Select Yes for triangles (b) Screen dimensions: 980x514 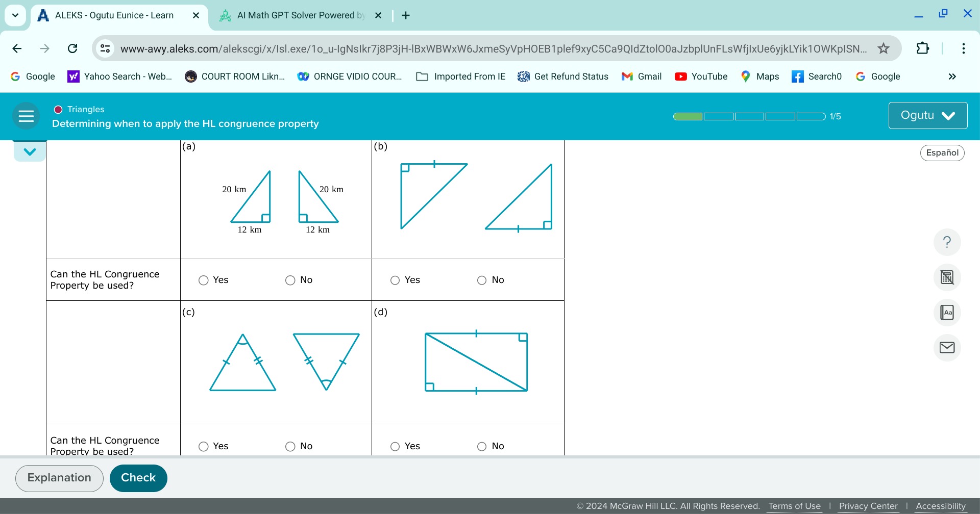point(395,280)
